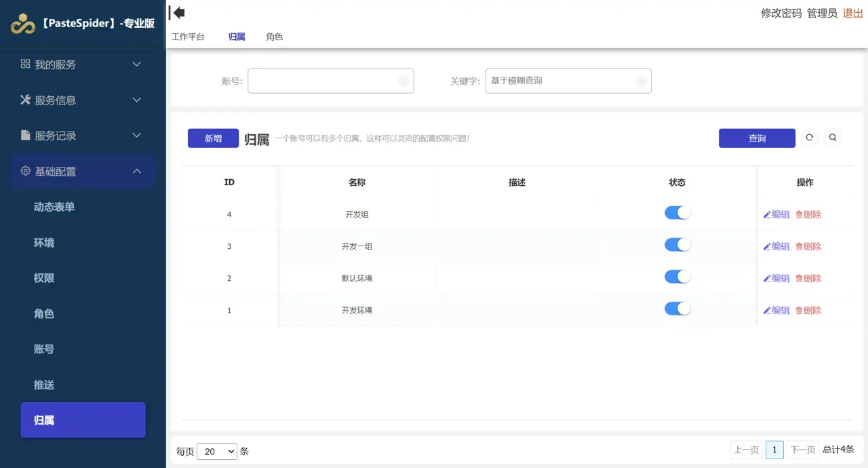The width and height of the screenshot is (868, 468).
Task: Collapse the 基础配置 menu chevron
Action: pyautogui.click(x=136, y=171)
